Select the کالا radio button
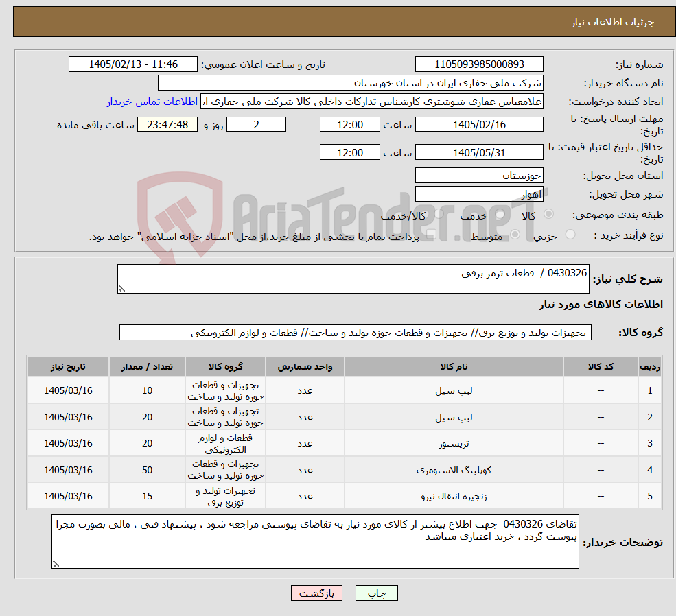Viewport: 676px width, 616px height. [549, 213]
